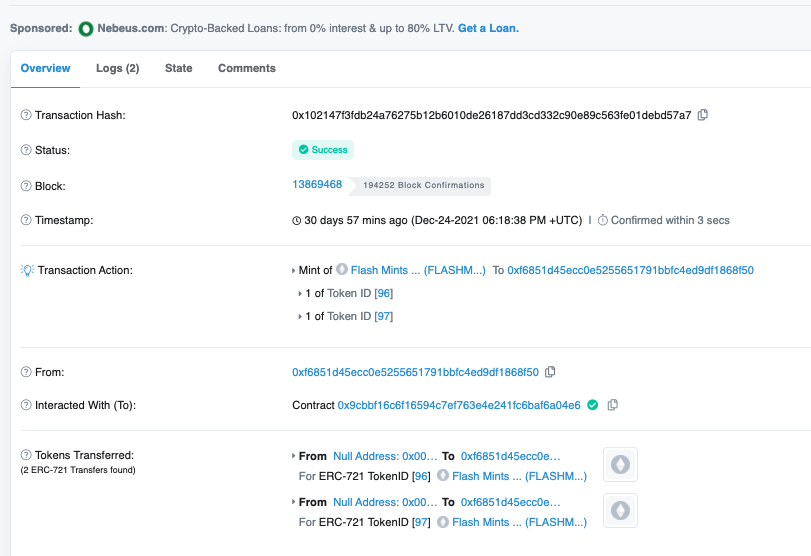Click the lightbulb icon by Transaction Action

(x=27, y=270)
